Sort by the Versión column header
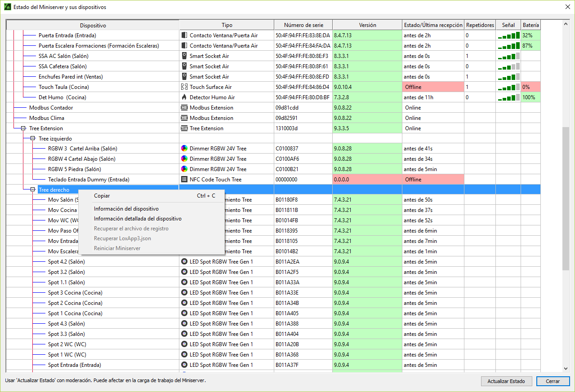The width and height of the screenshot is (575, 392). (x=367, y=25)
